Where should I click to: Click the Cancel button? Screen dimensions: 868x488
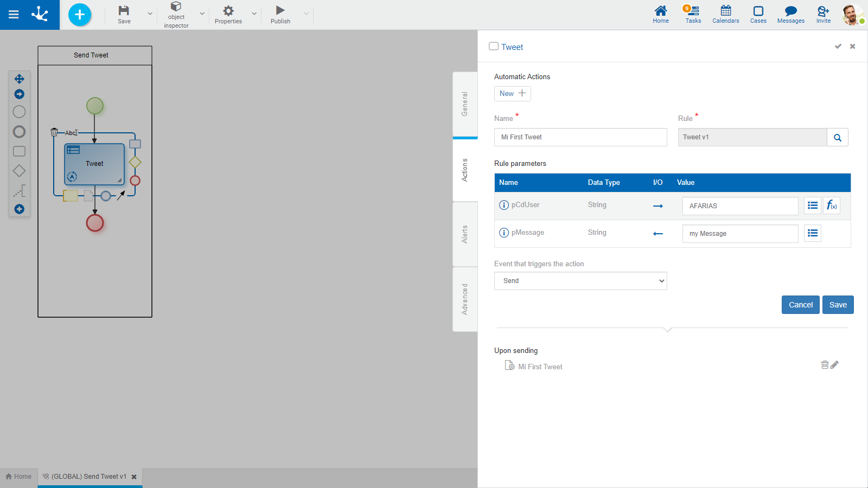800,305
